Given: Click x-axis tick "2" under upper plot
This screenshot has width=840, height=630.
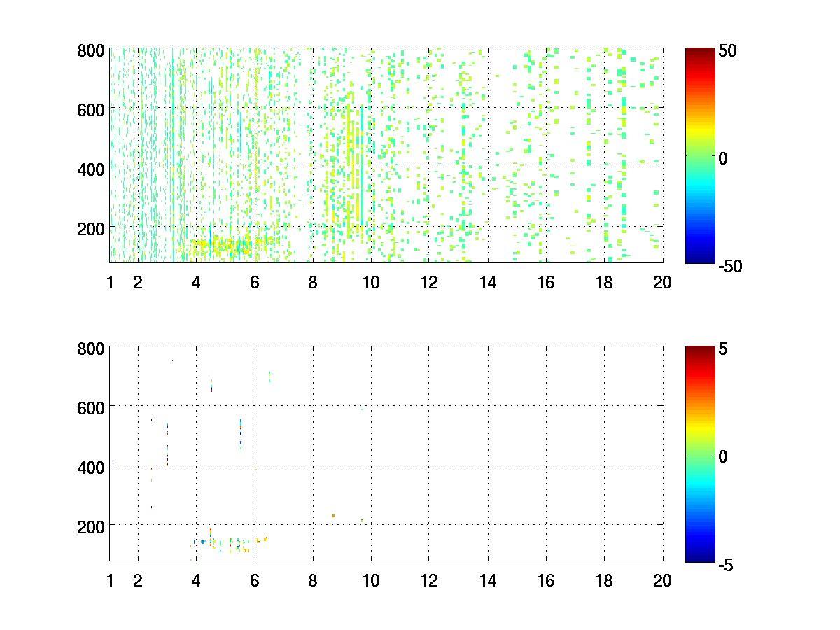Looking at the screenshot, I should point(138,283).
